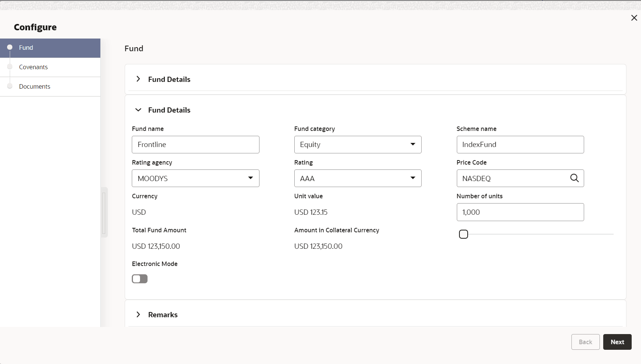
Task: Click the Documents step circle indicator
Action: pyautogui.click(x=10, y=86)
